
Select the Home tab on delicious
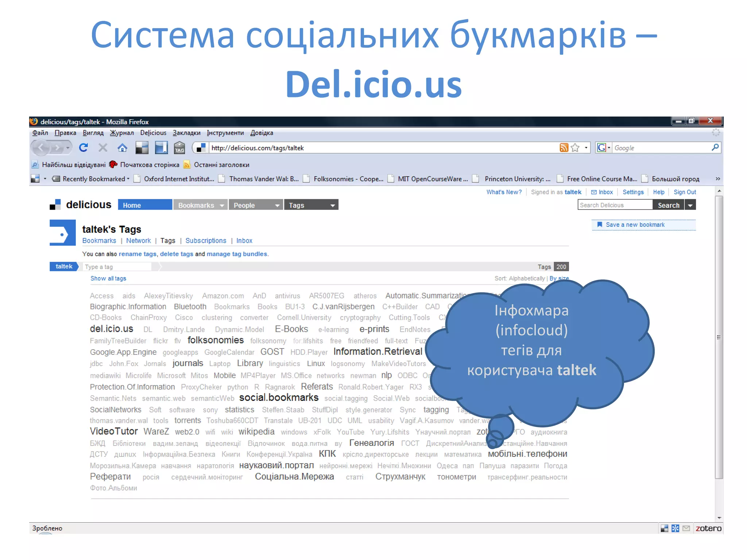[x=145, y=205]
